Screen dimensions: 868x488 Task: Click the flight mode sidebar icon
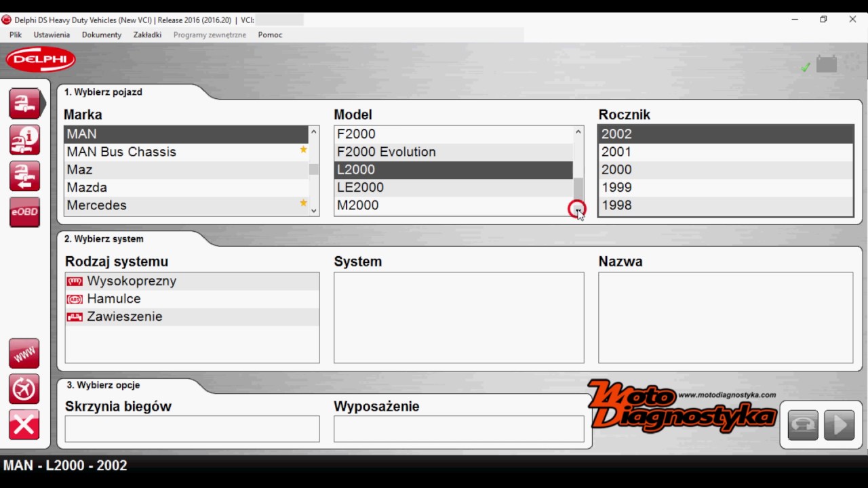tap(24, 389)
